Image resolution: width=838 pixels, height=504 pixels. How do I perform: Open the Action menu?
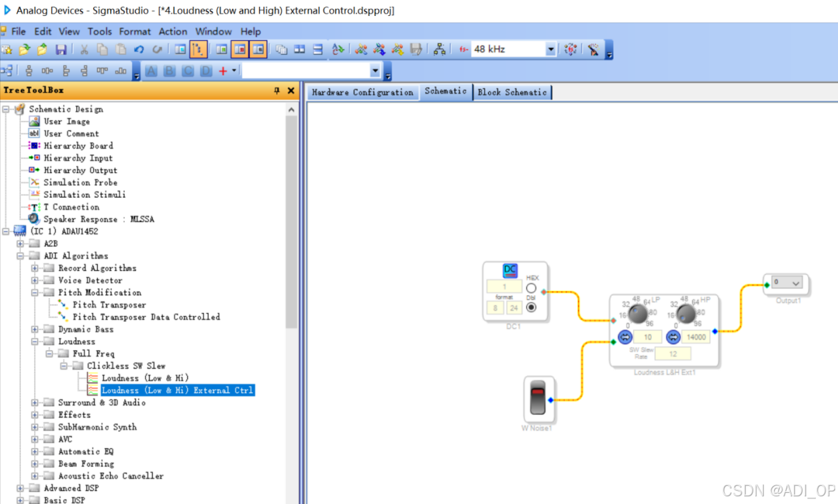173,31
